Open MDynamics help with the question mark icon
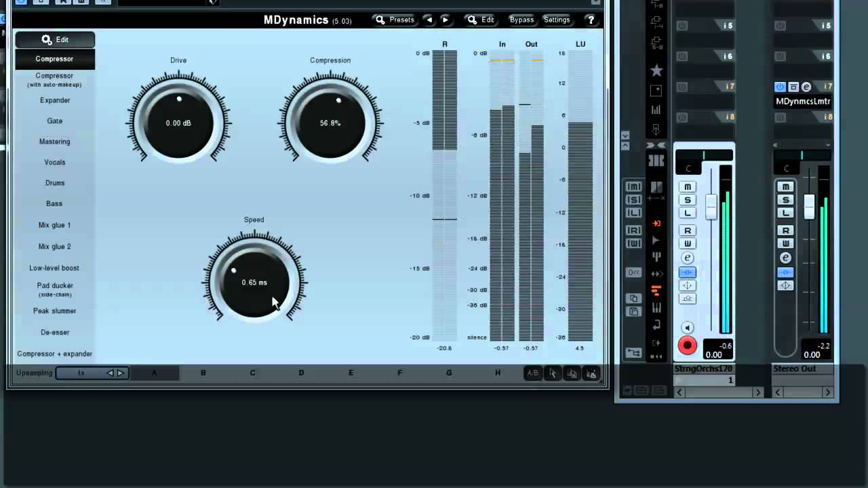This screenshot has height=488, width=868. (x=591, y=20)
